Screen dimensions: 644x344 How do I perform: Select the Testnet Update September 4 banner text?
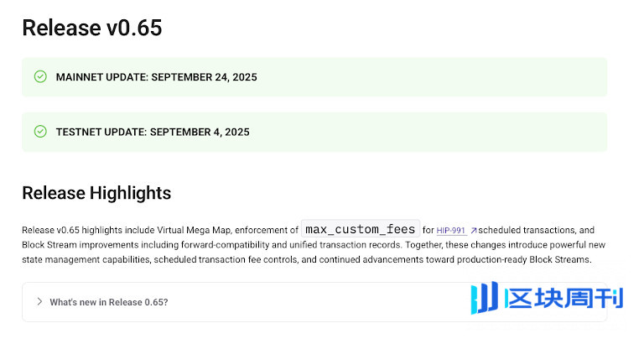[153, 132]
